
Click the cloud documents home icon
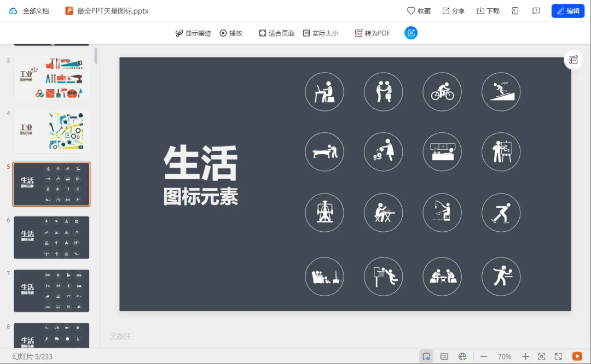(x=13, y=11)
